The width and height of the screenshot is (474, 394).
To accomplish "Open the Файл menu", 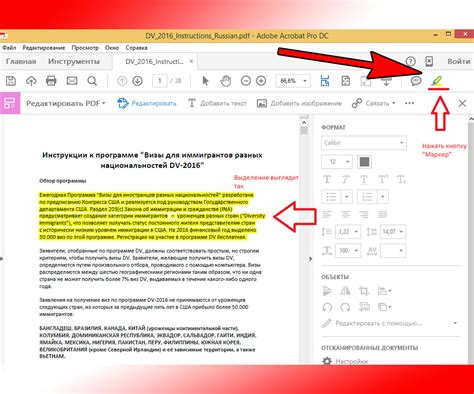I will click(x=9, y=48).
